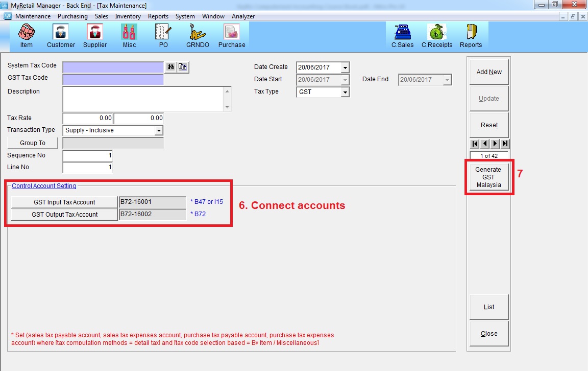Click the binoculars search icon

tap(171, 67)
